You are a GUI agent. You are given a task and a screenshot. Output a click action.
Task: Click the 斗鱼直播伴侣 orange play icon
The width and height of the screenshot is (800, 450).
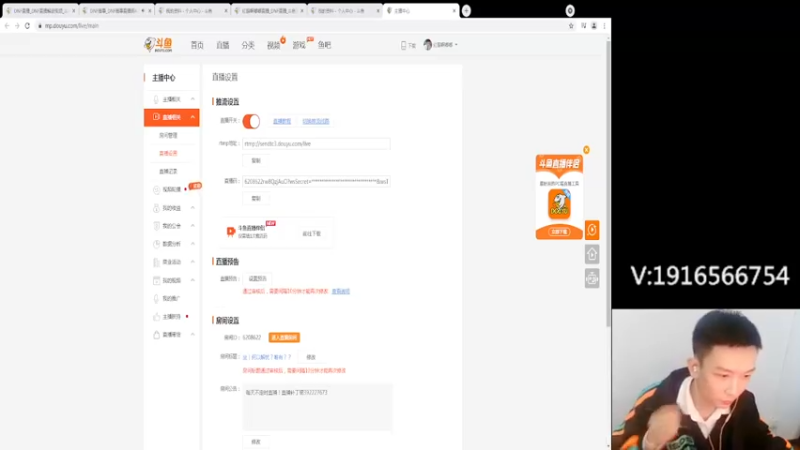tap(231, 232)
